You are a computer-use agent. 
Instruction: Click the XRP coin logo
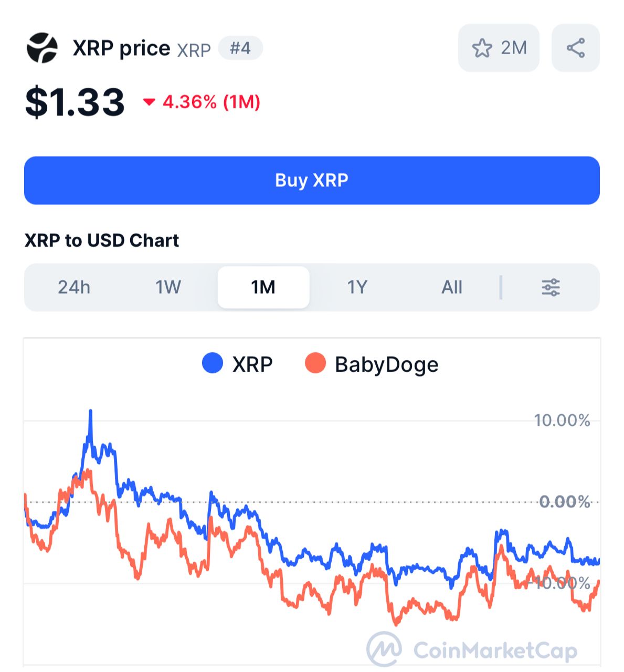point(43,48)
